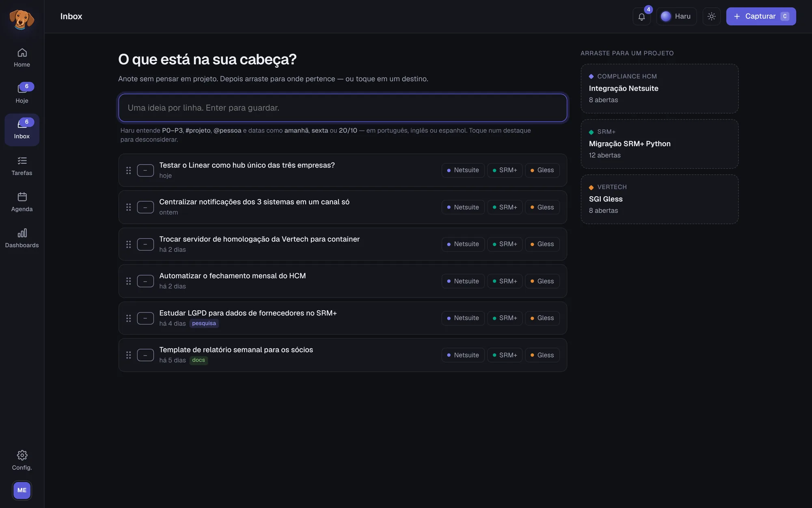This screenshot has width=812, height=508.
Task: Toggle light theme with the sun icon
Action: [711, 16]
